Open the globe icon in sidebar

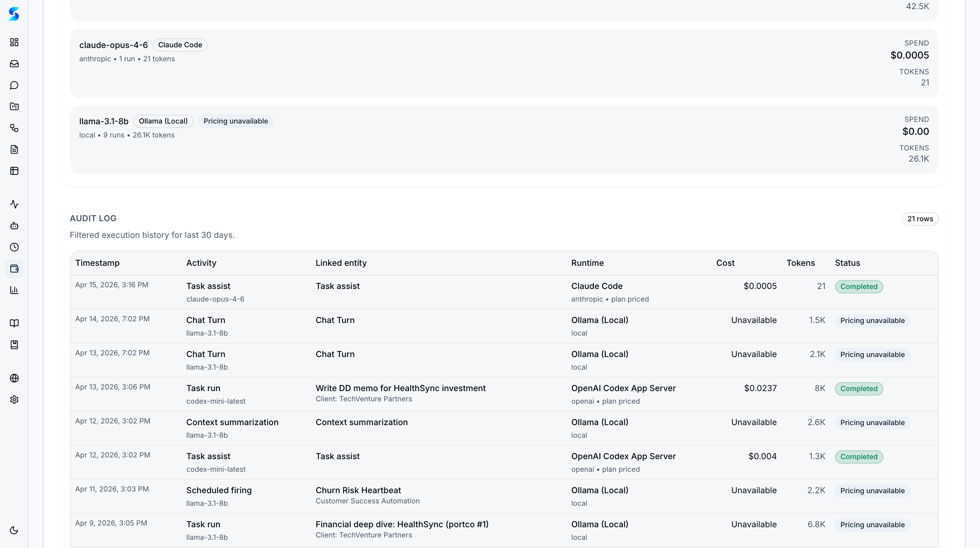pyautogui.click(x=14, y=378)
